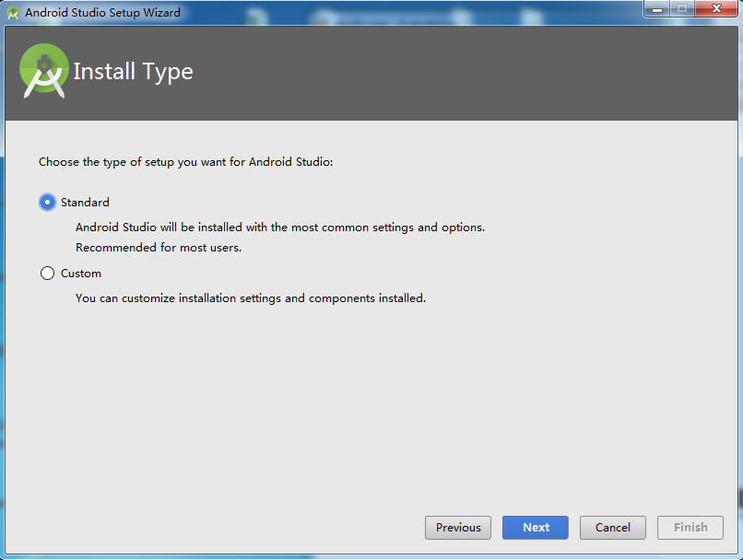Click the Install Type heading
Viewport: 743px width, 560px height.
[133, 72]
